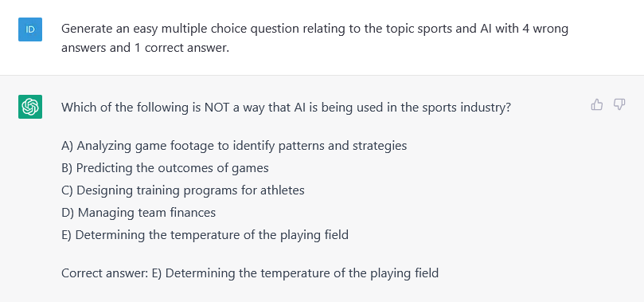Click the user prompt text about generating a question

coord(314,38)
